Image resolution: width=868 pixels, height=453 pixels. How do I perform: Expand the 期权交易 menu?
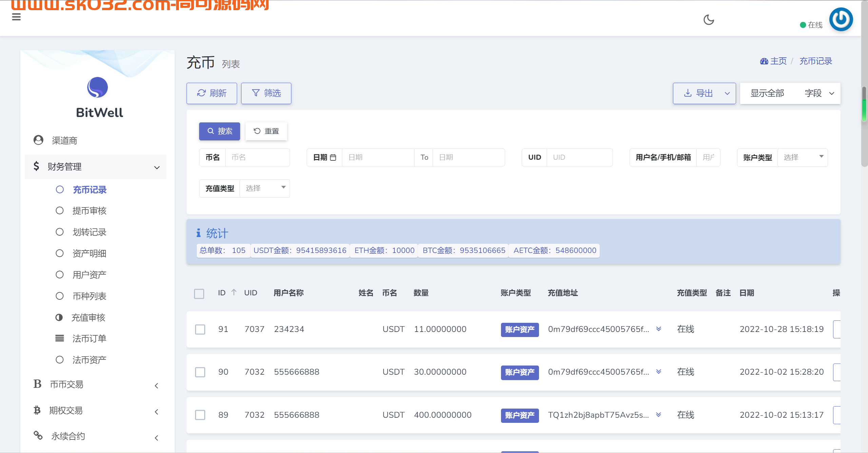(x=96, y=411)
